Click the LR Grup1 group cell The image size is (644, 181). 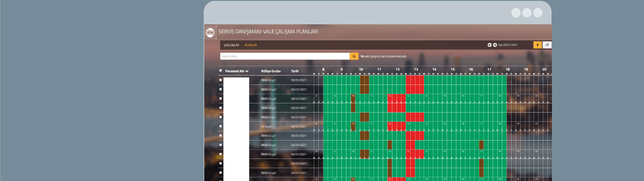(x=267, y=126)
